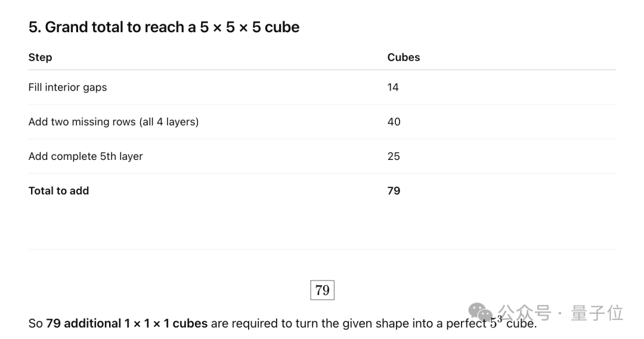644x339 pixels.
Task: Click the WeChat logo in the watermark
Action: [481, 313]
